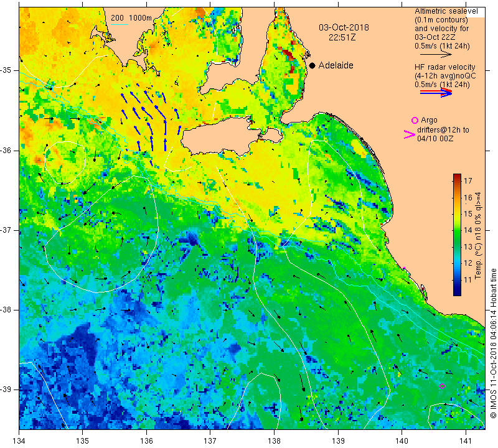This screenshot has width=498, height=448.
Task: Click the 'Temp. (°C) n18 0% ql>=4' axis title
Action: tap(478, 235)
